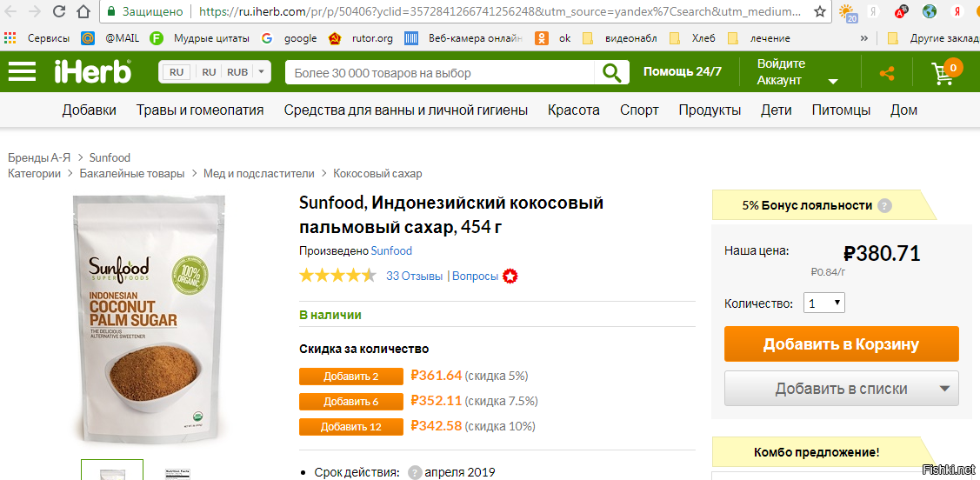Click the iHerb logo
Screen dimensions: 980x480
pos(92,72)
